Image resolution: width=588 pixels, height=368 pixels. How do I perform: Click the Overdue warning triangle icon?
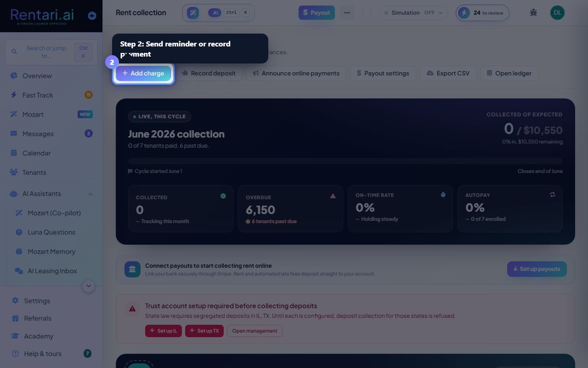[333, 196]
